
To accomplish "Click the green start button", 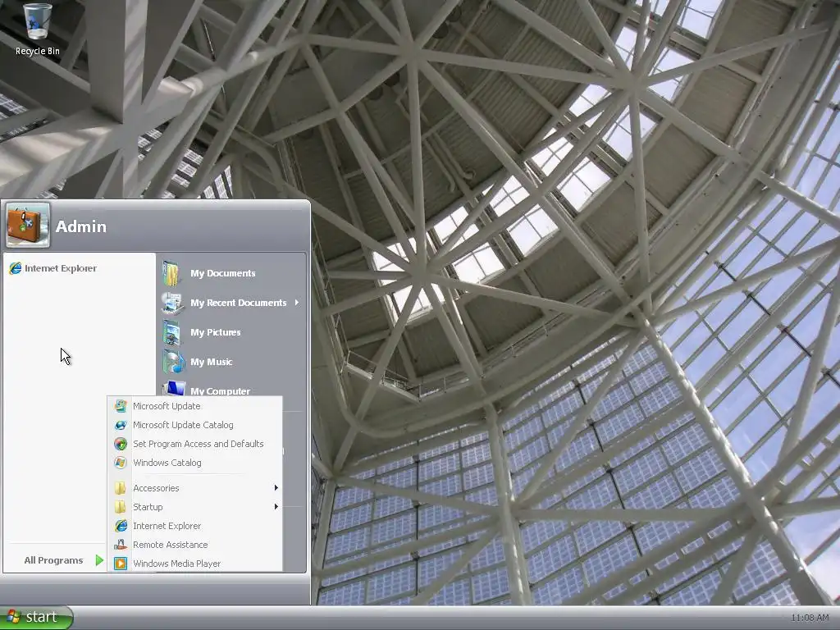I will (x=36, y=617).
